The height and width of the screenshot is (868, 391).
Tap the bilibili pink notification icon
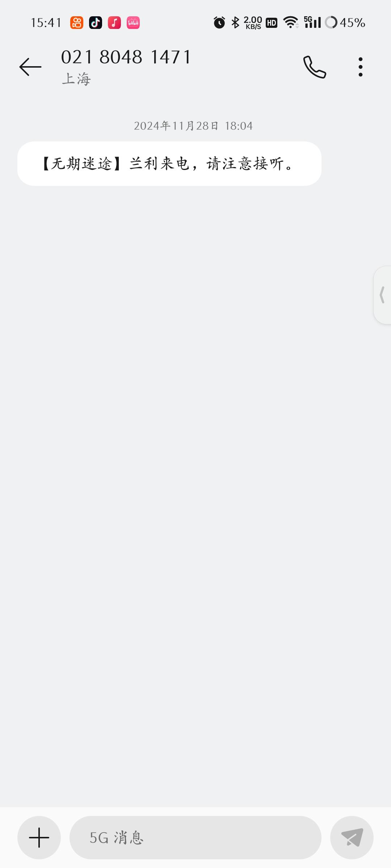(x=133, y=23)
